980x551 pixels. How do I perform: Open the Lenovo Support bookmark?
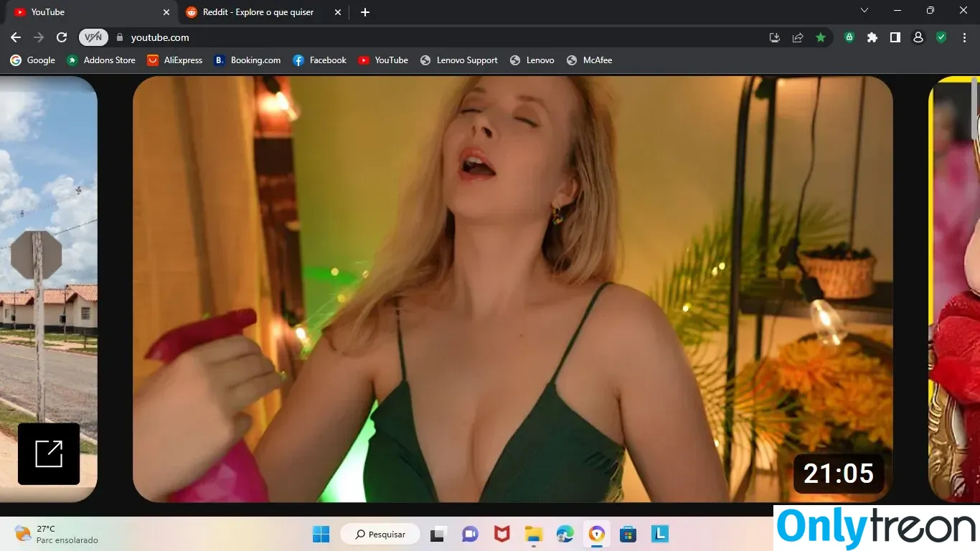pos(459,60)
